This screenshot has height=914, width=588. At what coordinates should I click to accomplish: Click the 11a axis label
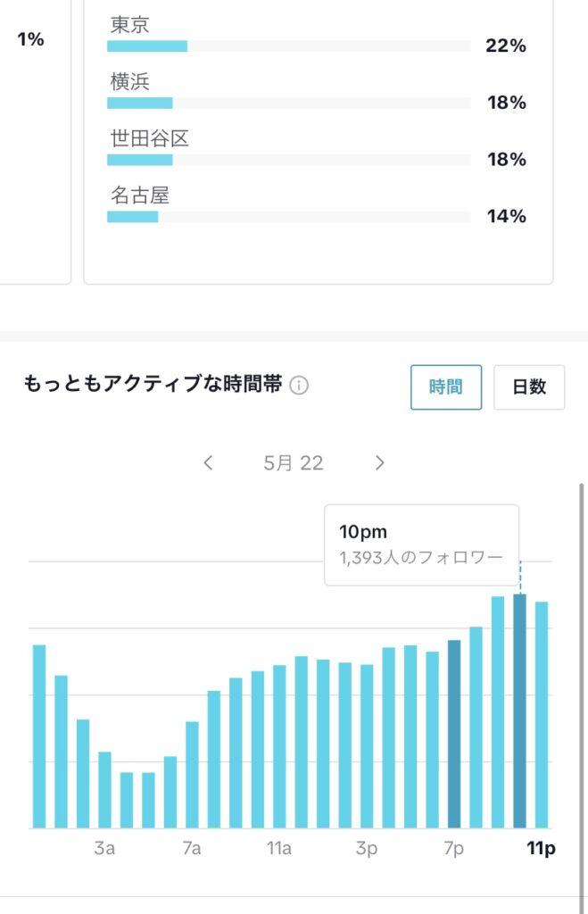click(279, 848)
